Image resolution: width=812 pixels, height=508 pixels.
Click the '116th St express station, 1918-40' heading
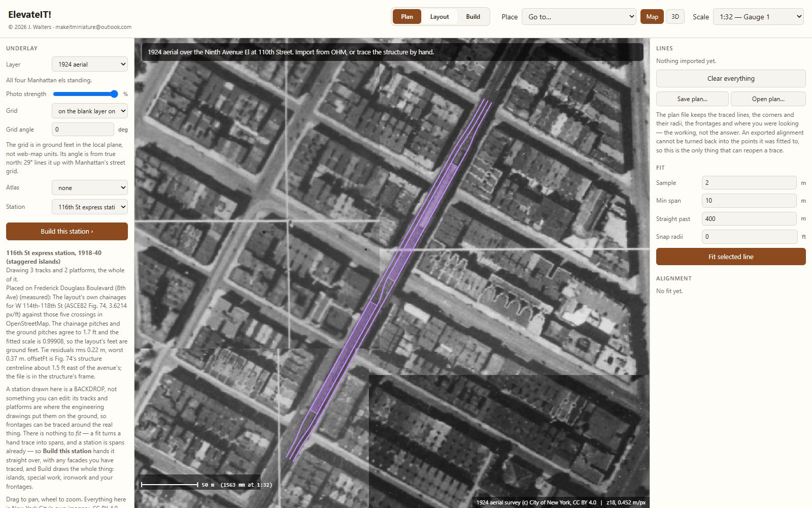[x=54, y=257]
